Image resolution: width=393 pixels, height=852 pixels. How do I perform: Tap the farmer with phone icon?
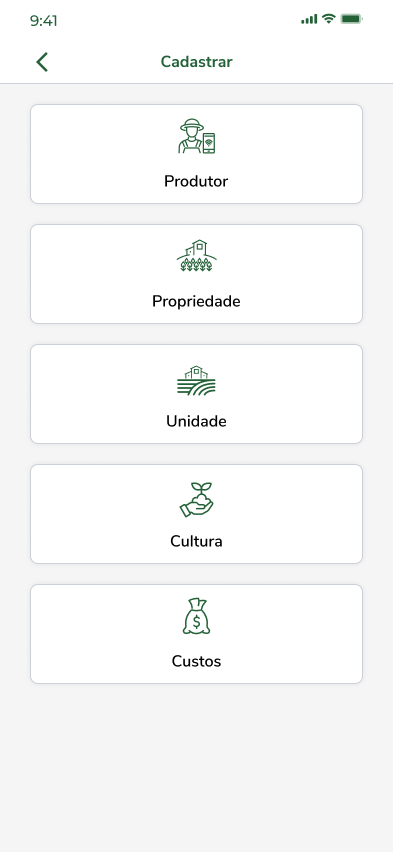196,136
